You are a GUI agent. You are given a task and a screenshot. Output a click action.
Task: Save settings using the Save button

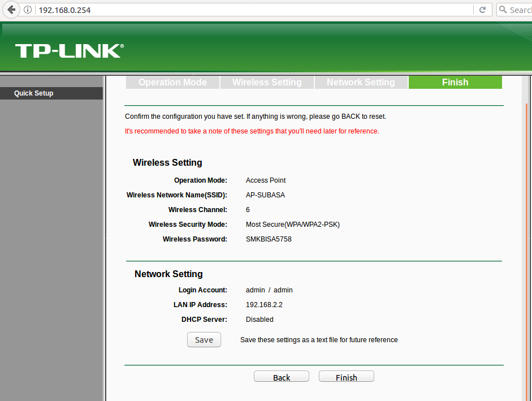pos(204,339)
